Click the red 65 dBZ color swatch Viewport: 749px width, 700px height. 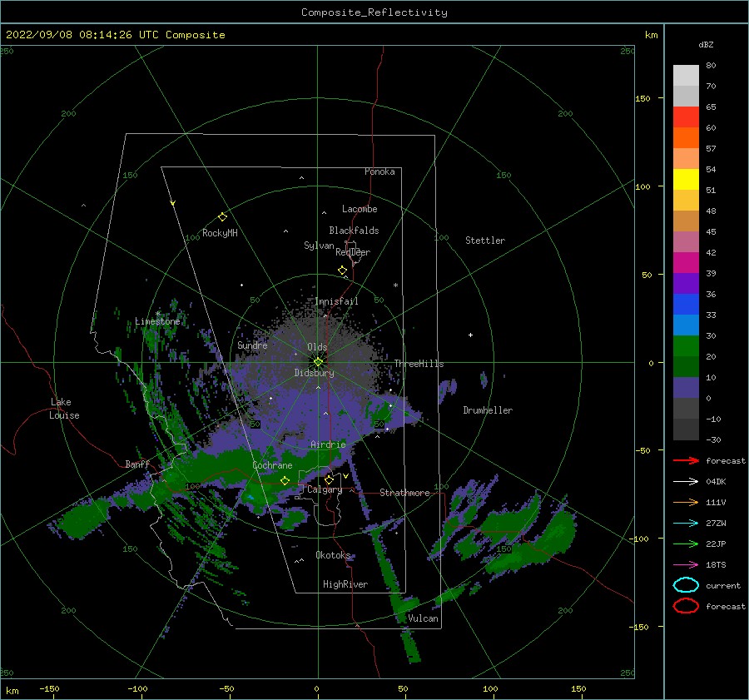(x=686, y=117)
